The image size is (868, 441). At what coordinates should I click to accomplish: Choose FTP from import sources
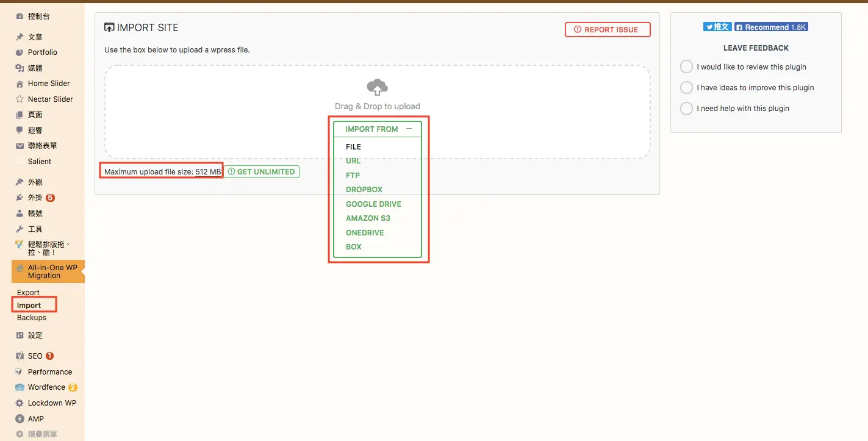coord(353,176)
